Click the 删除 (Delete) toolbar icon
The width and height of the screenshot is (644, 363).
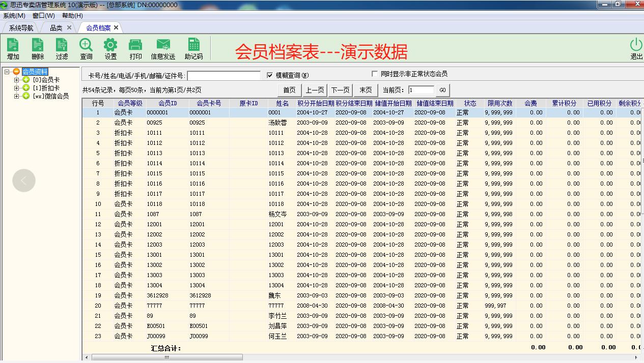(37, 48)
